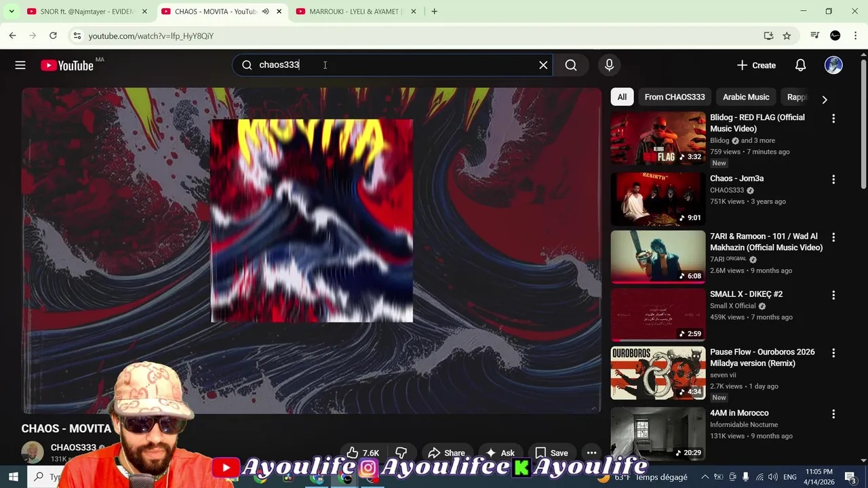The width and height of the screenshot is (868, 488).
Task: Click the Ask button
Action: click(500, 453)
